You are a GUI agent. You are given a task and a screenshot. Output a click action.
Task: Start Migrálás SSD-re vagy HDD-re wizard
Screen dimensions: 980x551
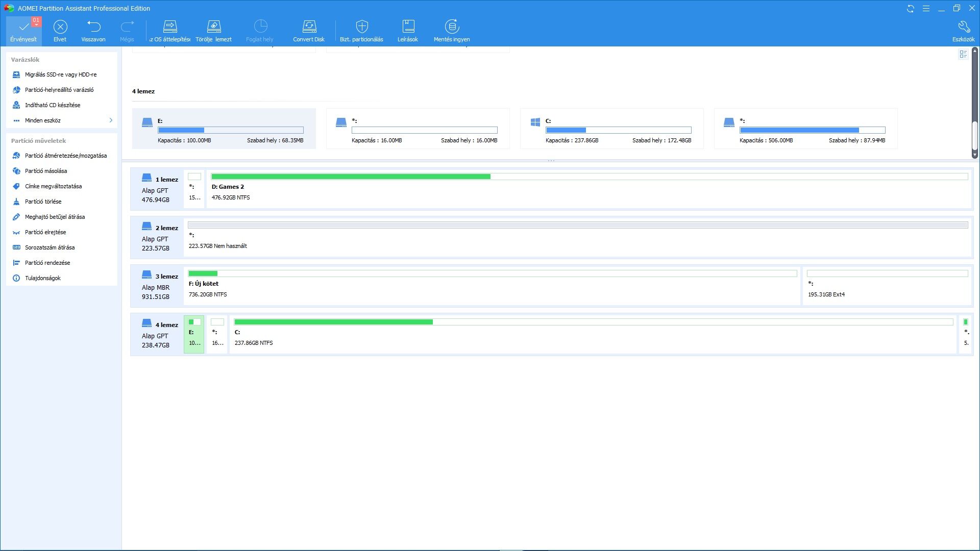coord(61,74)
